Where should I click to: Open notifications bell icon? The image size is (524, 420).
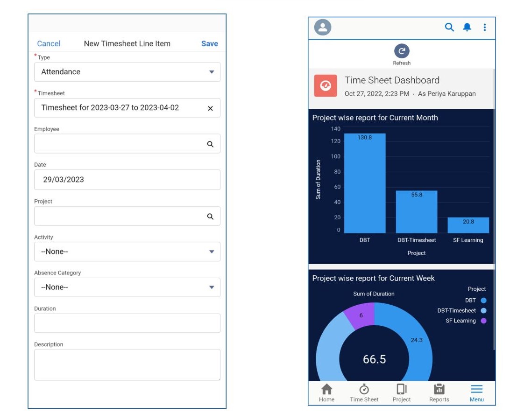467,27
